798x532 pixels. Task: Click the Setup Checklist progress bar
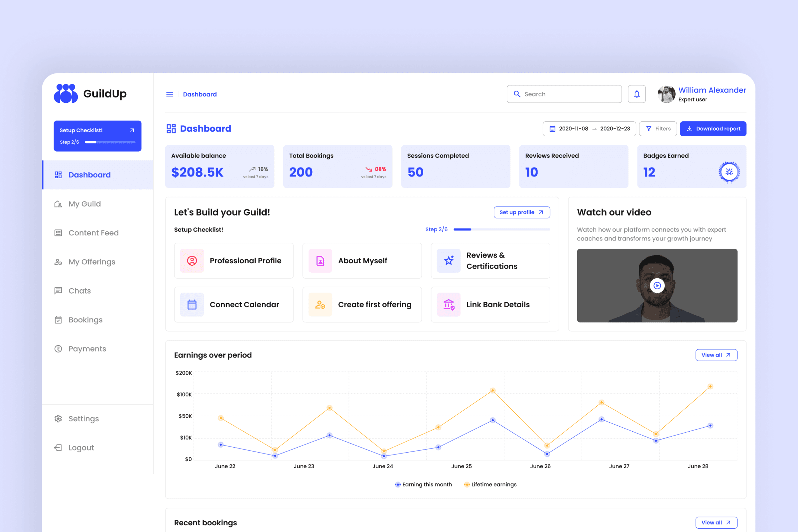(x=110, y=142)
